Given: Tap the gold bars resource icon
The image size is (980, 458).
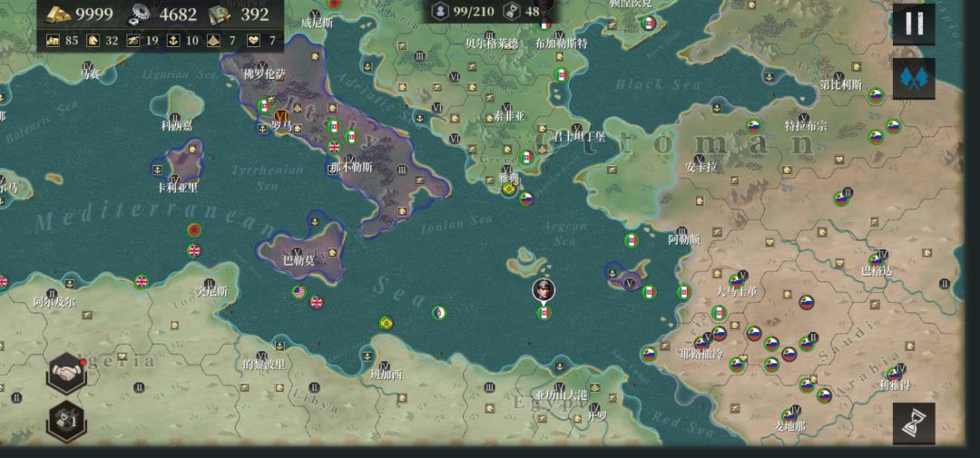Looking at the screenshot, I should pos(59,14).
